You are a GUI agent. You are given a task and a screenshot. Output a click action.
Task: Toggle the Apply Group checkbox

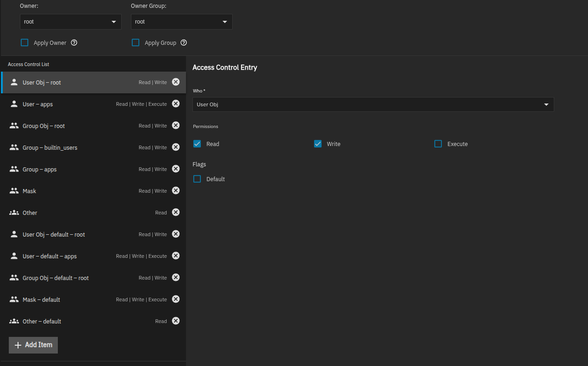click(136, 43)
